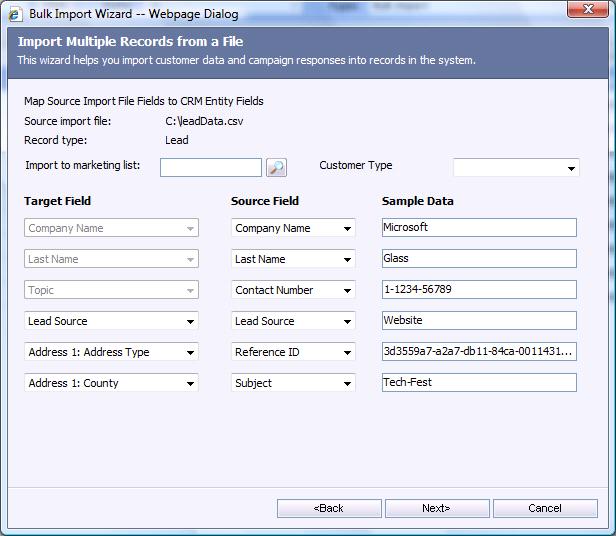Expand the Company Name source field dropdown

point(293,228)
